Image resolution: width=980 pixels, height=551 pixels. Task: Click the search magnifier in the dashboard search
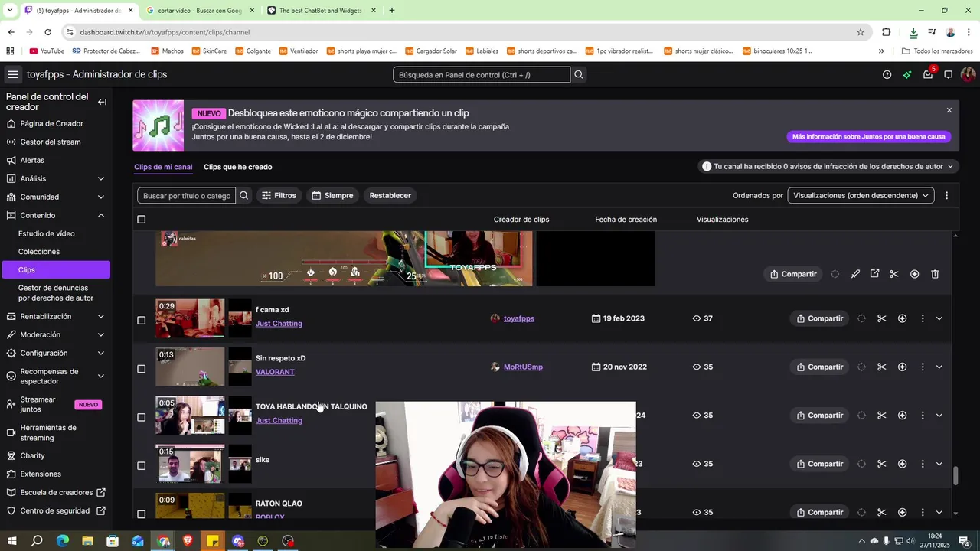579,74
